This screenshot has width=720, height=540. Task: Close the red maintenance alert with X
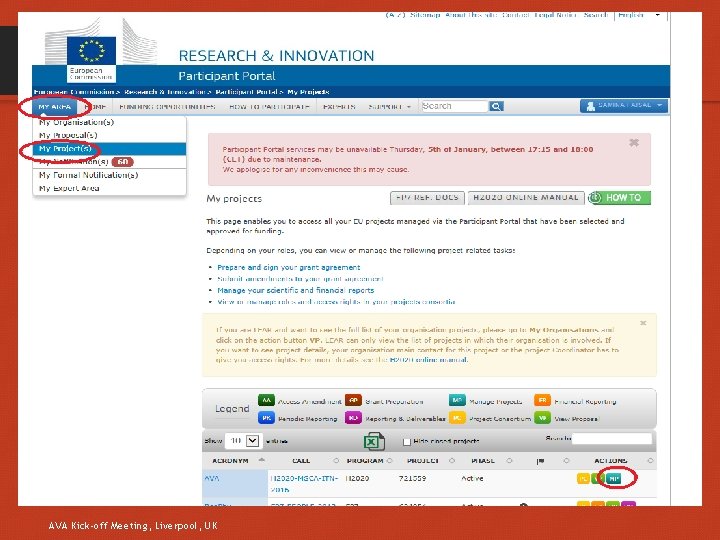click(634, 143)
